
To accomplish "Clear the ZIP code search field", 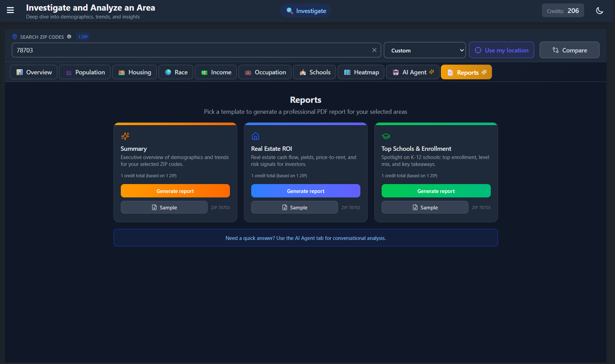I will point(374,50).
